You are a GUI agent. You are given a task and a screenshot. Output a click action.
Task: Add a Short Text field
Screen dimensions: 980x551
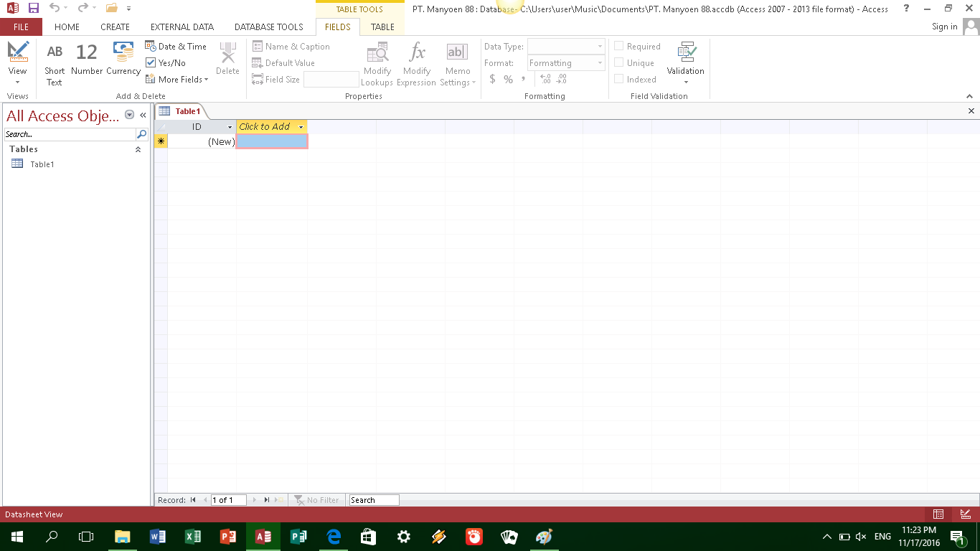[x=55, y=64]
